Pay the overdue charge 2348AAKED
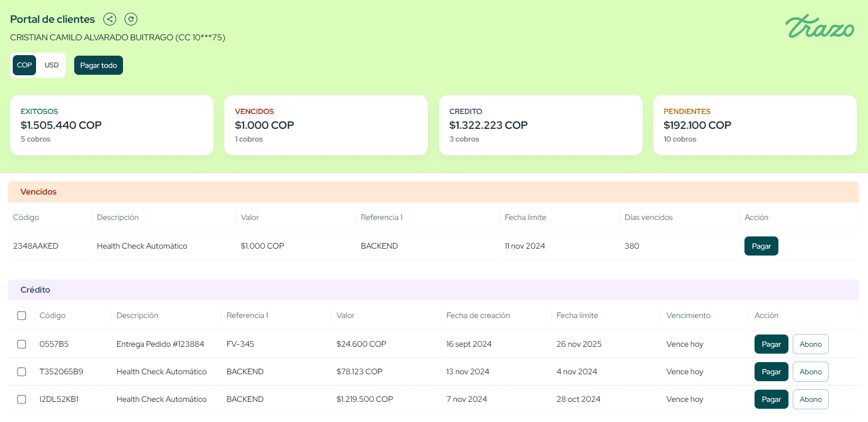This screenshot has width=868, height=422. (x=761, y=246)
